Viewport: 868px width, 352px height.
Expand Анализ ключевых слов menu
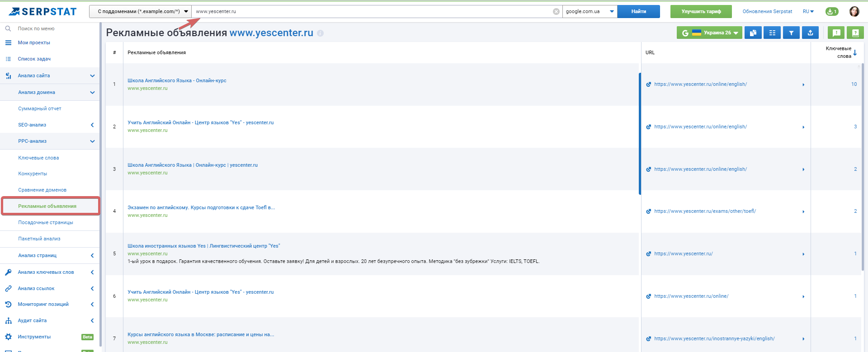[x=92, y=272]
